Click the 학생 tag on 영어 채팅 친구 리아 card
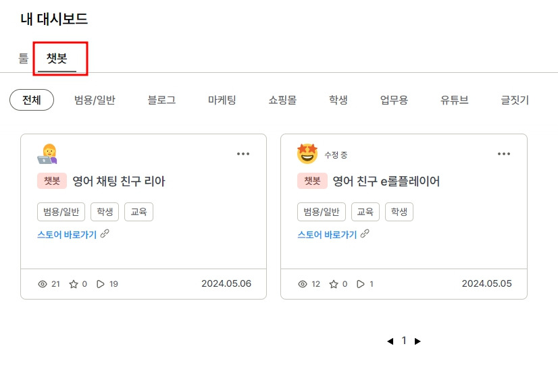 (x=105, y=211)
